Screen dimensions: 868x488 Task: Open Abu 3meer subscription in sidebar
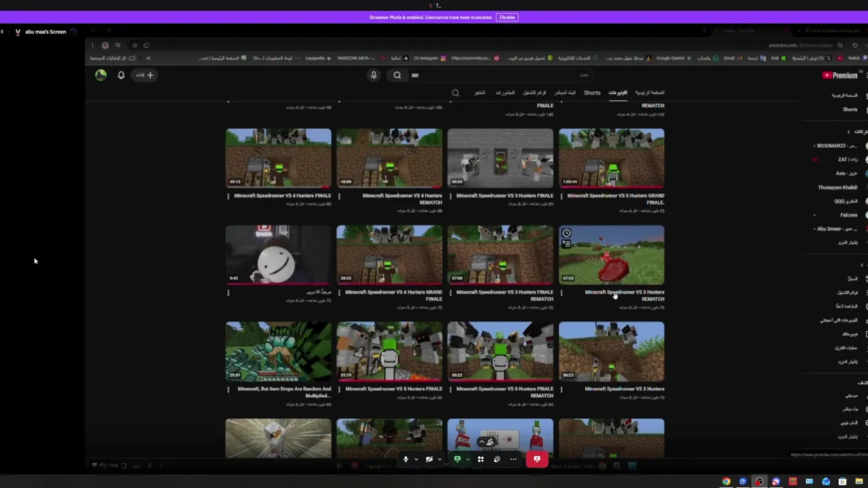tap(837, 229)
